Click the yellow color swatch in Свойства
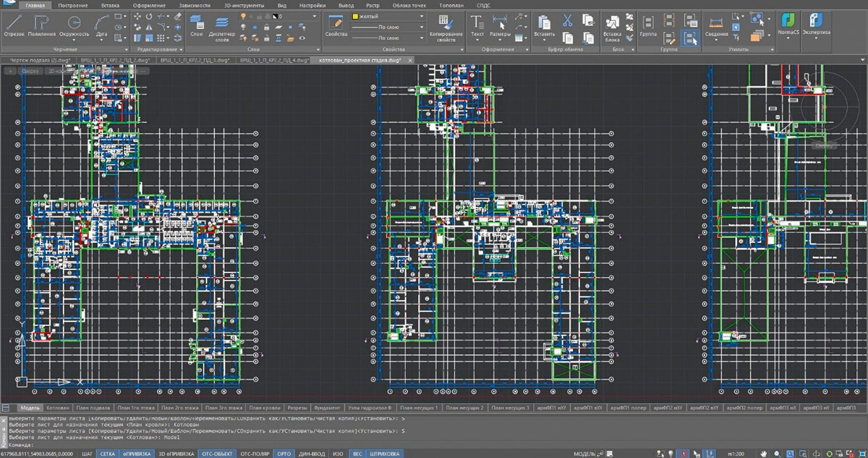The width and height of the screenshot is (868, 458). (x=356, y=16)
